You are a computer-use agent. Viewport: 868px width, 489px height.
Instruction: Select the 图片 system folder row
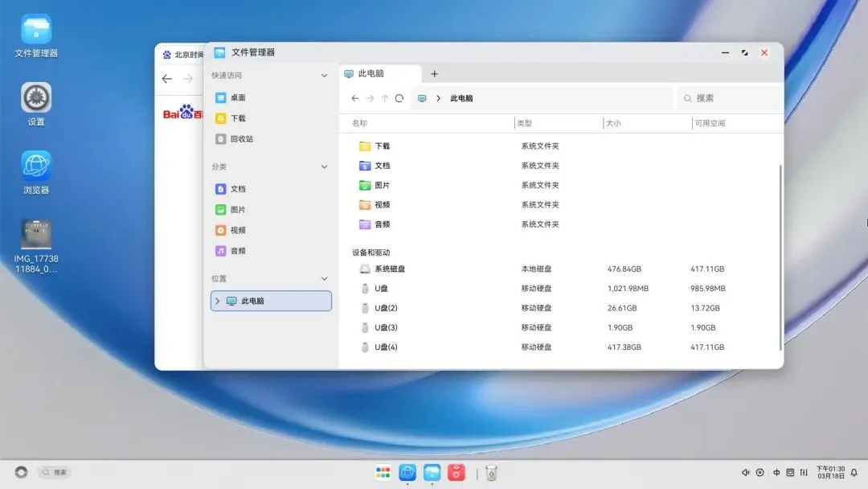[559, 185]
